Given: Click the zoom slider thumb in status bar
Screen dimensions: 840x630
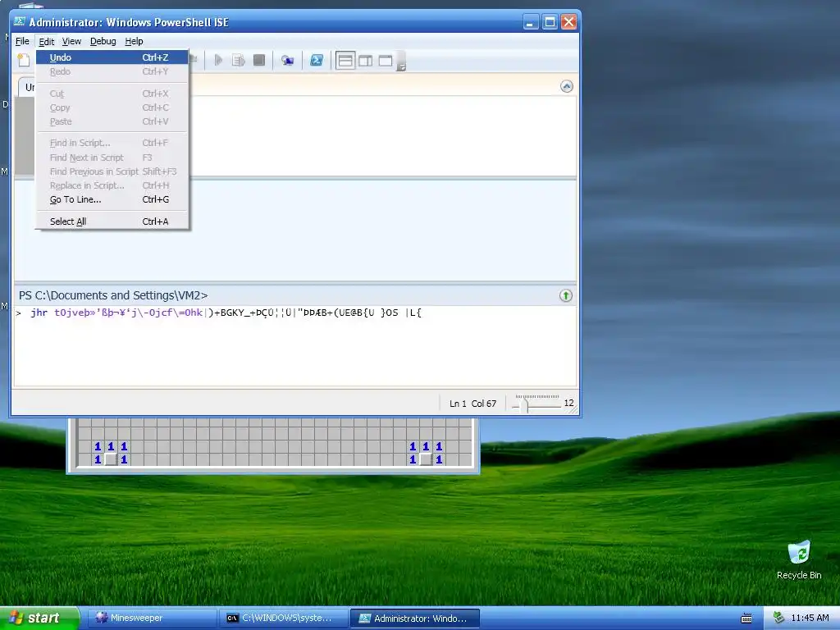Looking at the screenshot, I should click(525, 404).
